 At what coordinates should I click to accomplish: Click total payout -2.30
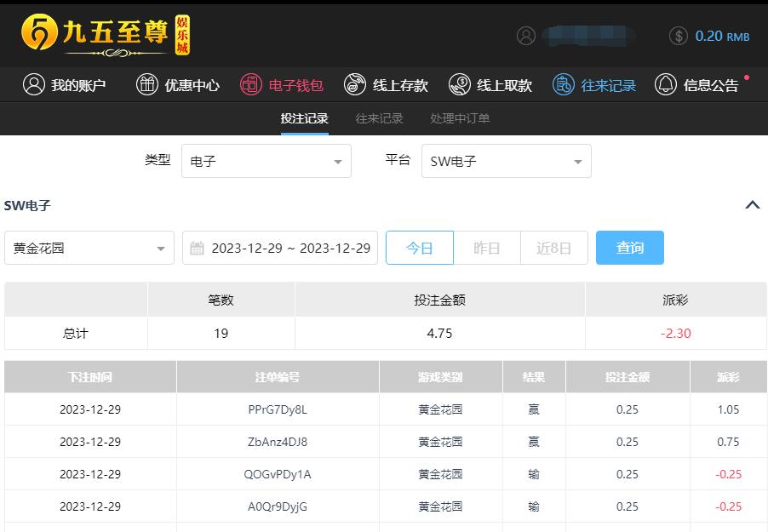click(675, 333)
